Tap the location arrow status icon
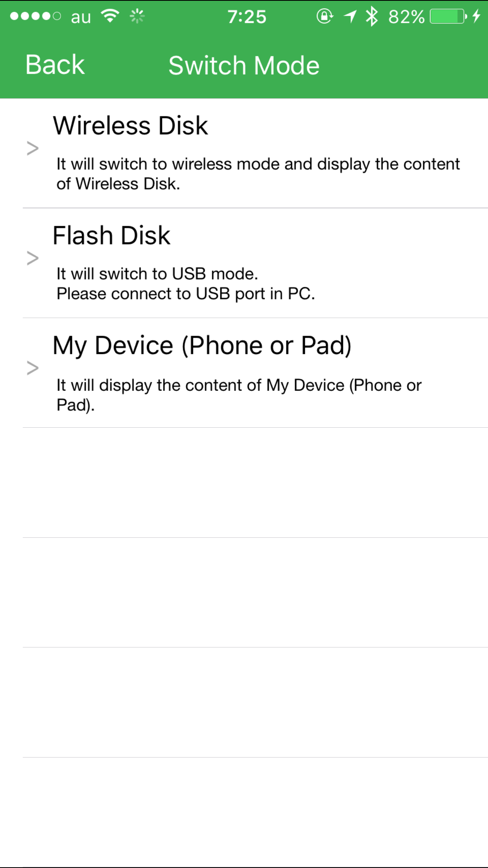The height and width of the screenshot is (868, 488). (350, 17)
